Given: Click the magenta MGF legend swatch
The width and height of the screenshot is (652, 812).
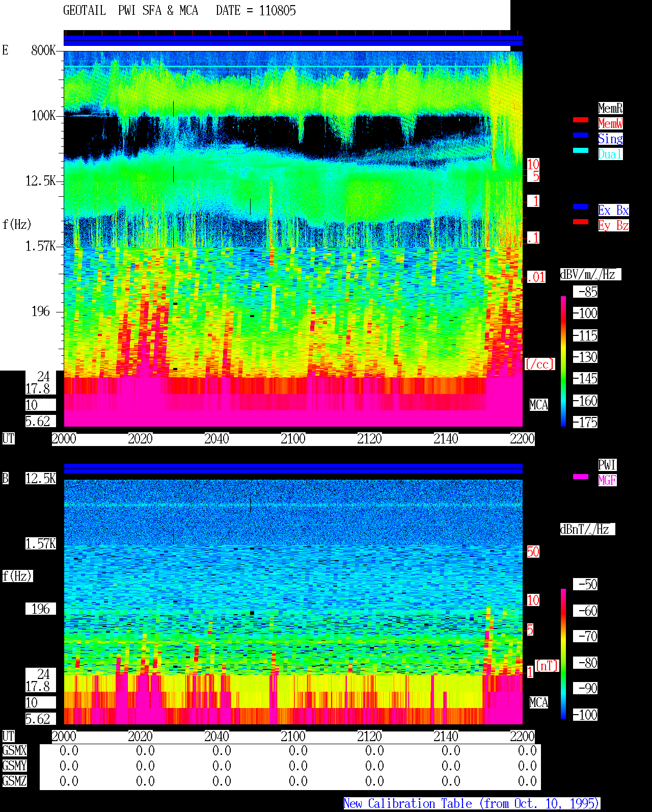Looking at the screenshot, I should (x=581, y=477).
